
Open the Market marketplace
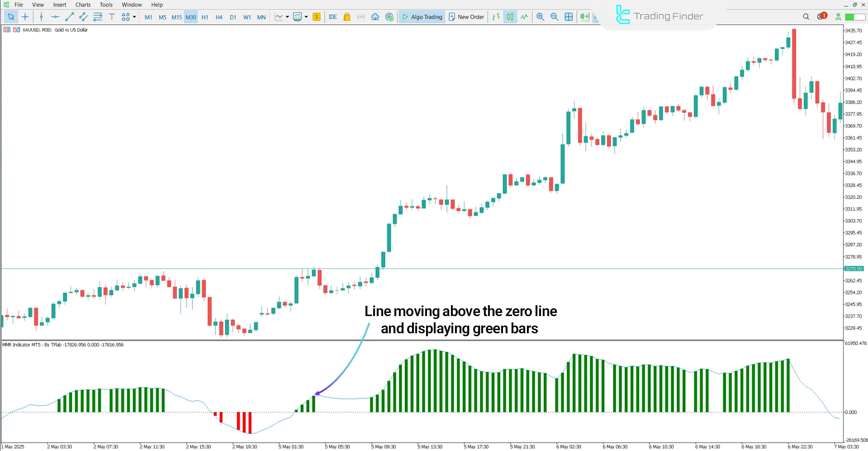pyautogui.click(x=347, y=17)
